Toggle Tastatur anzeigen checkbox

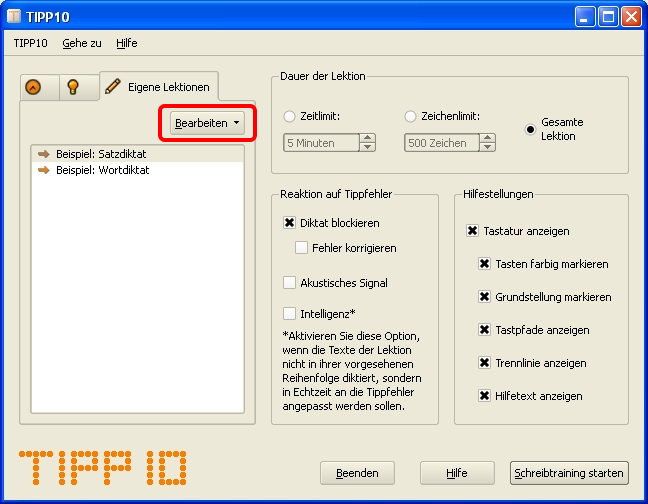(x=472, y=231)
